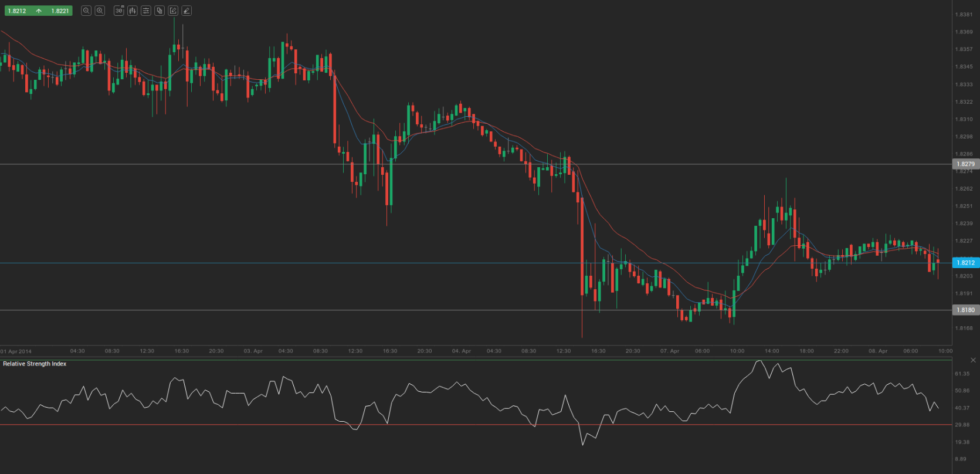
Task: Click the Relative Strength Index label
Action: click(x=35, y=364)
